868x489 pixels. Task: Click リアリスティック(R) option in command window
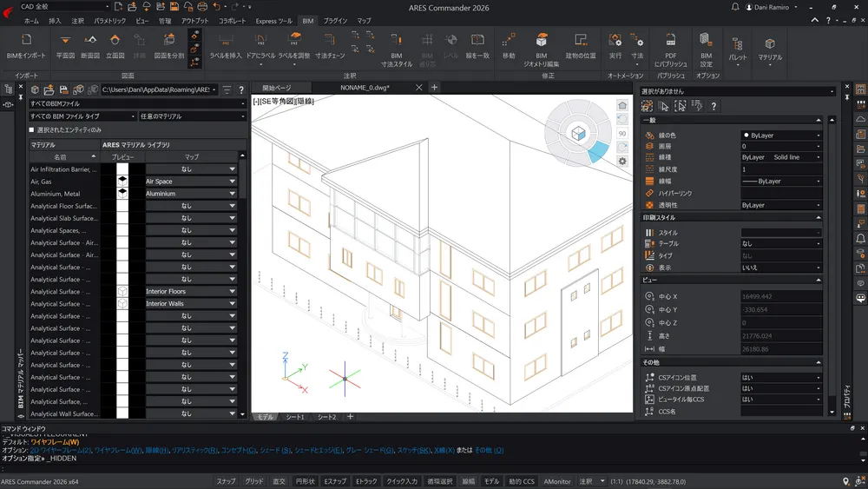pyautogui.click(x=194, y=450)
